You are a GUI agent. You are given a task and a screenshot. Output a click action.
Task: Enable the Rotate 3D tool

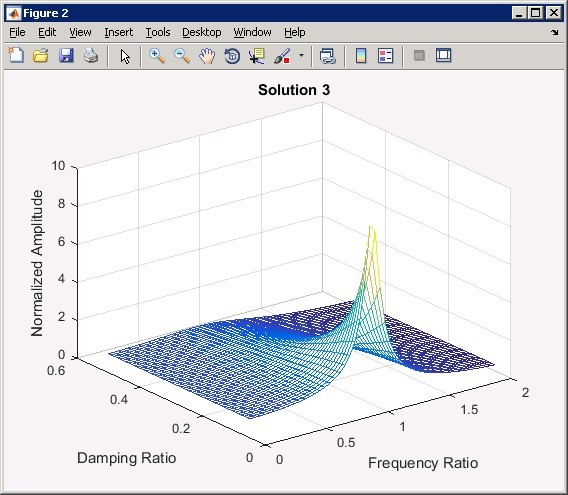(232, 56)
